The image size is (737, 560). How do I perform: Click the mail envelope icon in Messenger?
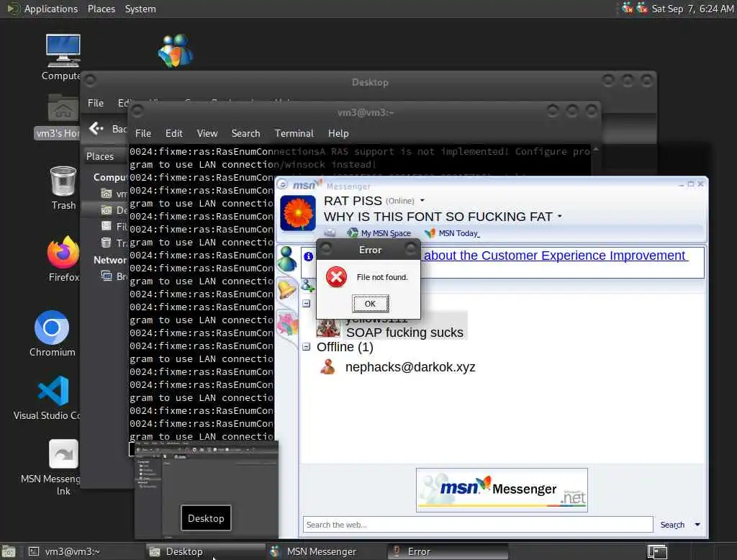click(x=330, y=232)
